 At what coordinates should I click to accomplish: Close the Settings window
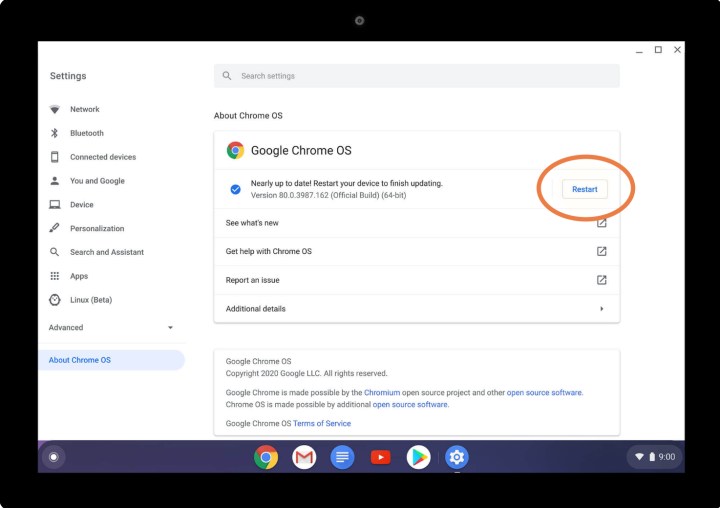click(677, 50)
